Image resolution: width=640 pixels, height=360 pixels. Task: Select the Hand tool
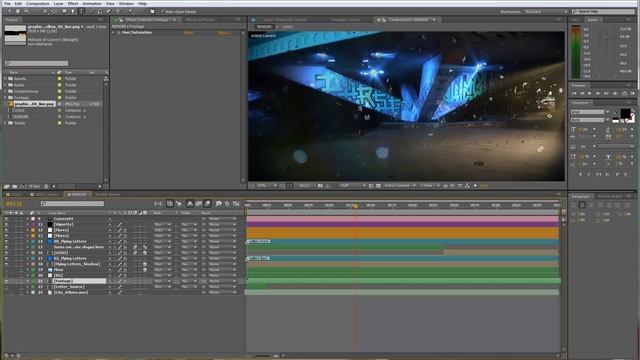pos(18,11)
